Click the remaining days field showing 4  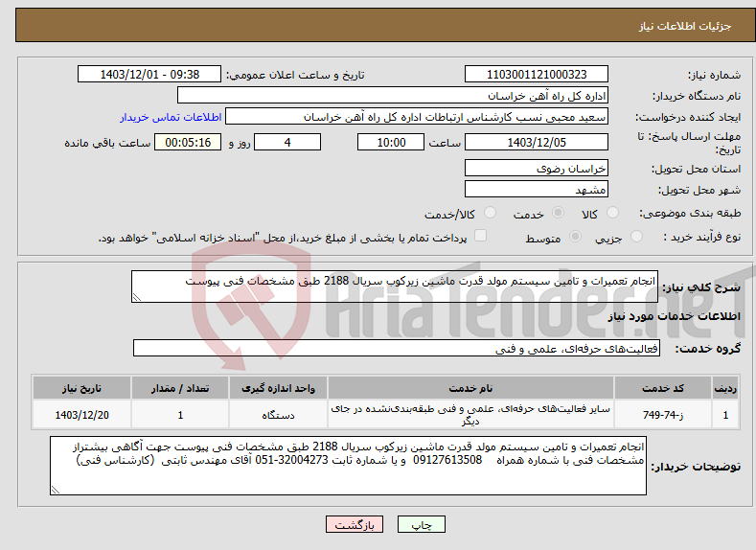point(287,142)
